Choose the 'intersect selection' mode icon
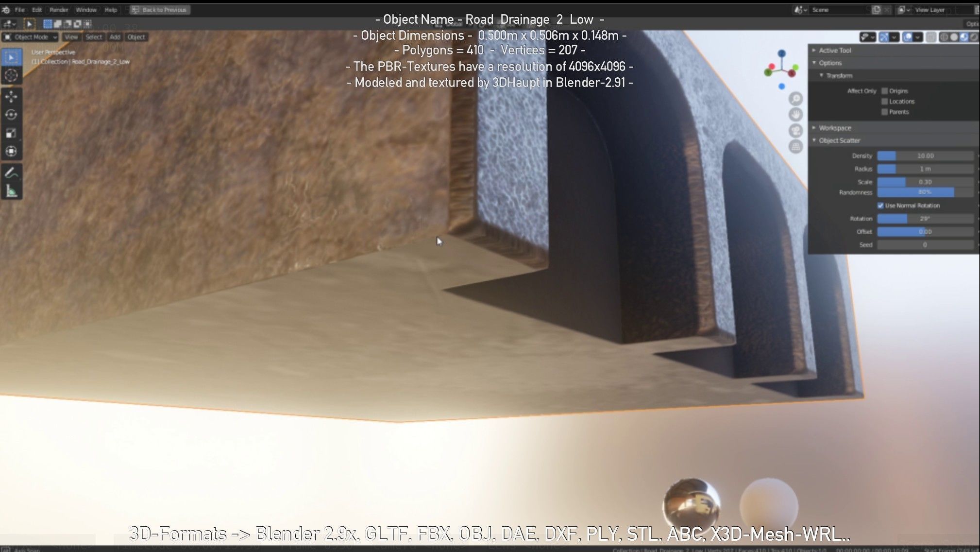 pyautogui.click(x=87, y=24)
